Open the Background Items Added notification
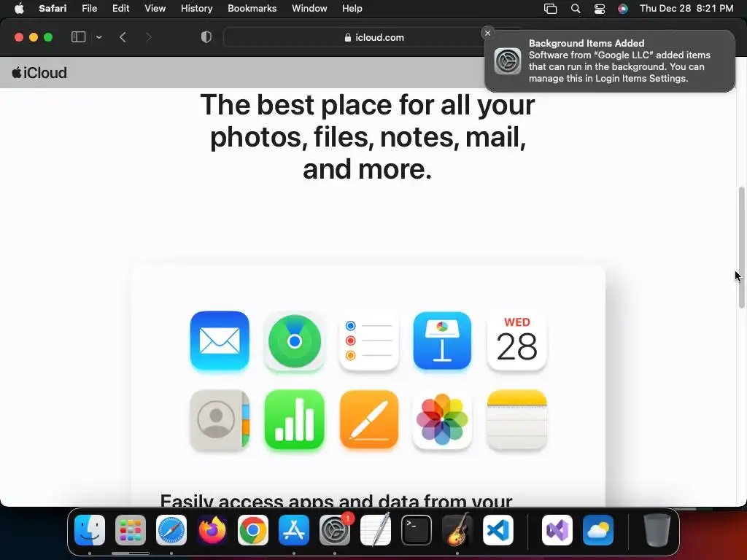The width and height of the screenshot is (747, 560). (x=610, y=61)
